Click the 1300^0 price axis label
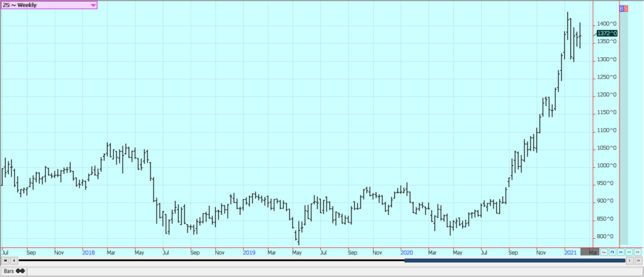This screenshot has width=644, height=277. [x=607, y=60]
